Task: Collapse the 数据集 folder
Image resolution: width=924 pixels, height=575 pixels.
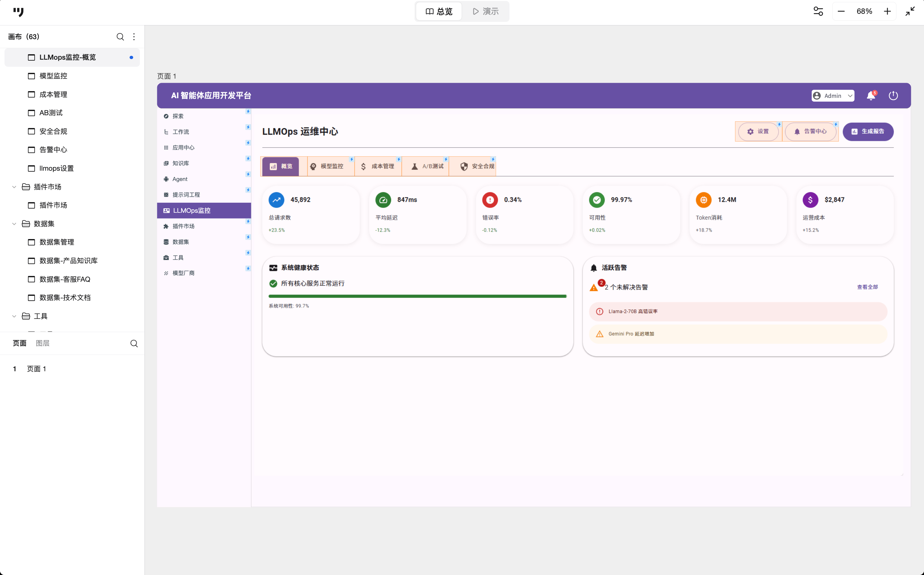Action: click(14, 224)
